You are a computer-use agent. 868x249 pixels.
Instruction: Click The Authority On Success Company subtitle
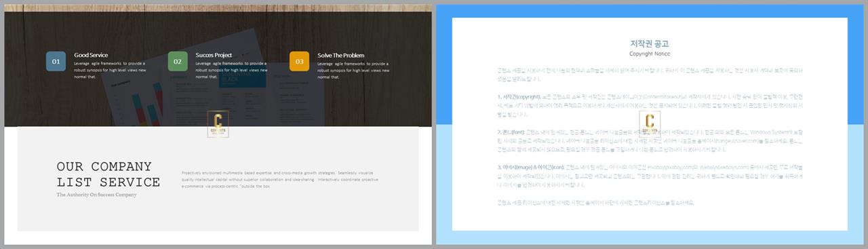tap(96, 195)
